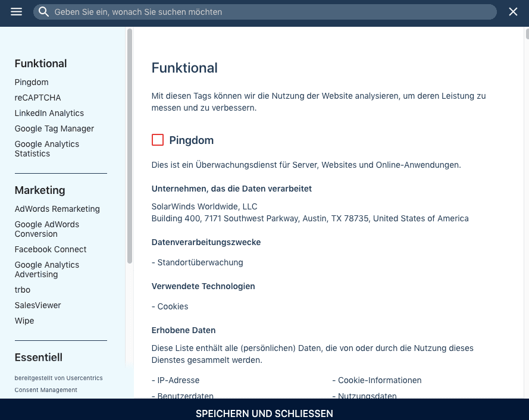The width and height of the screenshot is (529, 420).
Task: Select the Funktional sidebar category
Action: pyautogui.click(x=40, y=64)
